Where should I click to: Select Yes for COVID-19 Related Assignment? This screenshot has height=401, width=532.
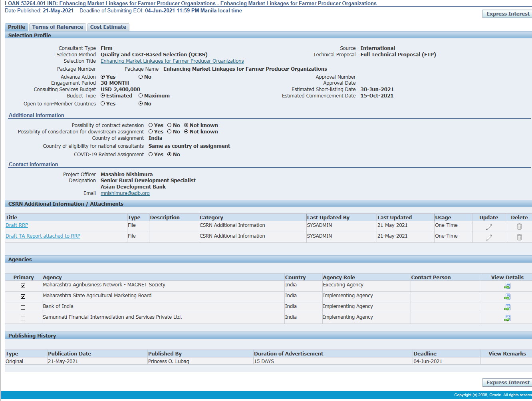click(151, 154)
